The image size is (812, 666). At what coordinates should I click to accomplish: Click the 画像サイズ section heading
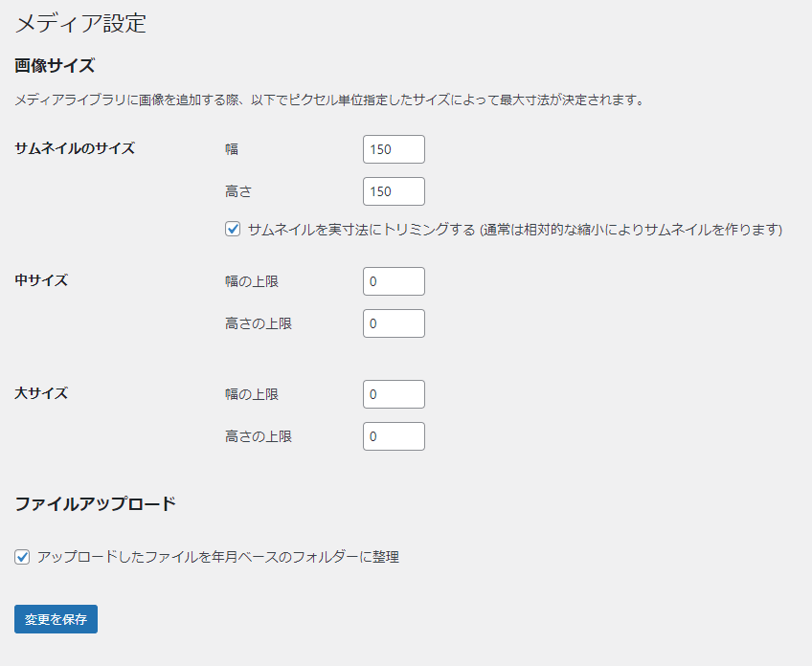55,66
